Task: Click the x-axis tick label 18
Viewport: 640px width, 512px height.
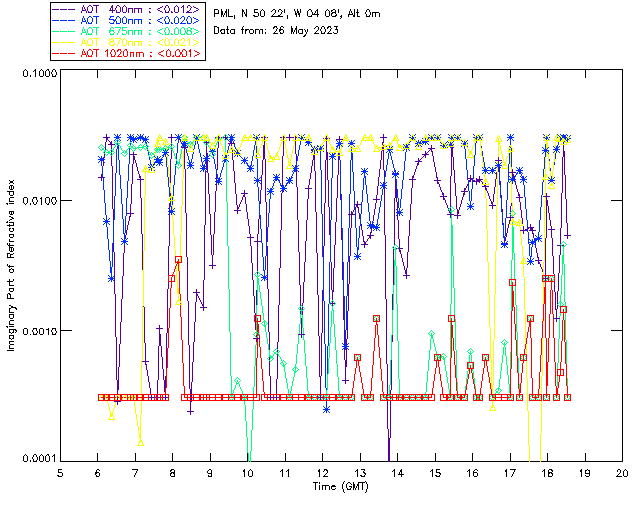Action: point(547,472)
